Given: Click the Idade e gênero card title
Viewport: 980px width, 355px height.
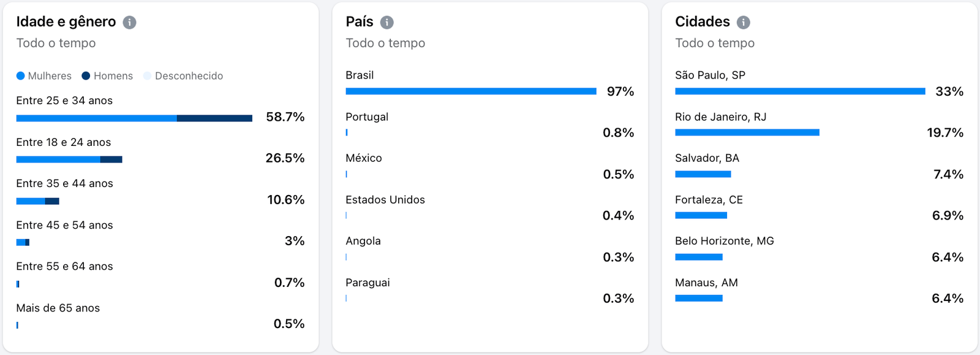Looking at the screenshot, I should [66, 22].
